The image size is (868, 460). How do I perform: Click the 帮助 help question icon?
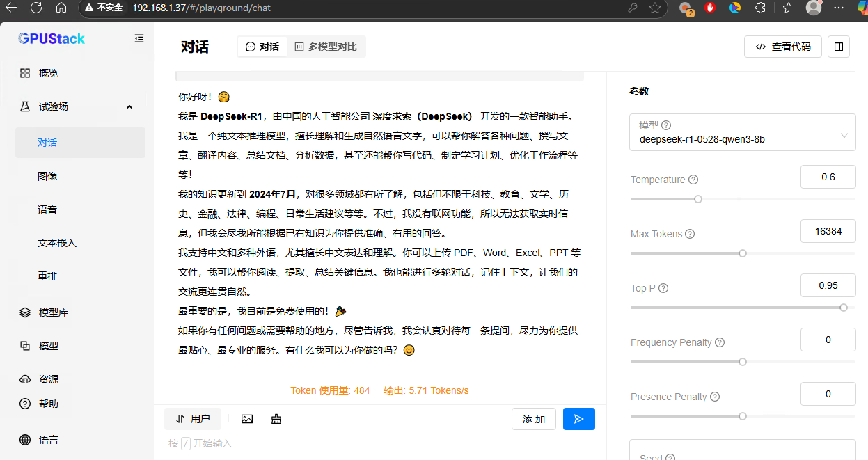click(x=25, y=404)
